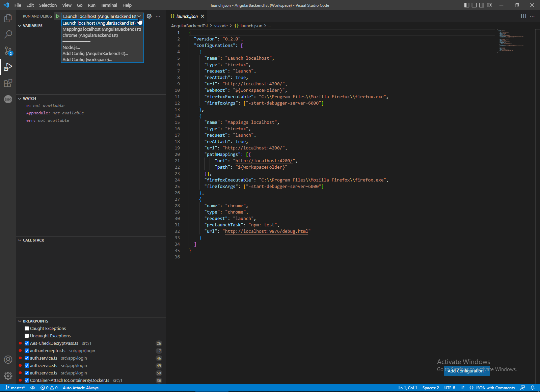The width and height of the screenshot is (540, 392).
Task: Open the Accounts icon in activity bar
Action: [x=8, y=360]
